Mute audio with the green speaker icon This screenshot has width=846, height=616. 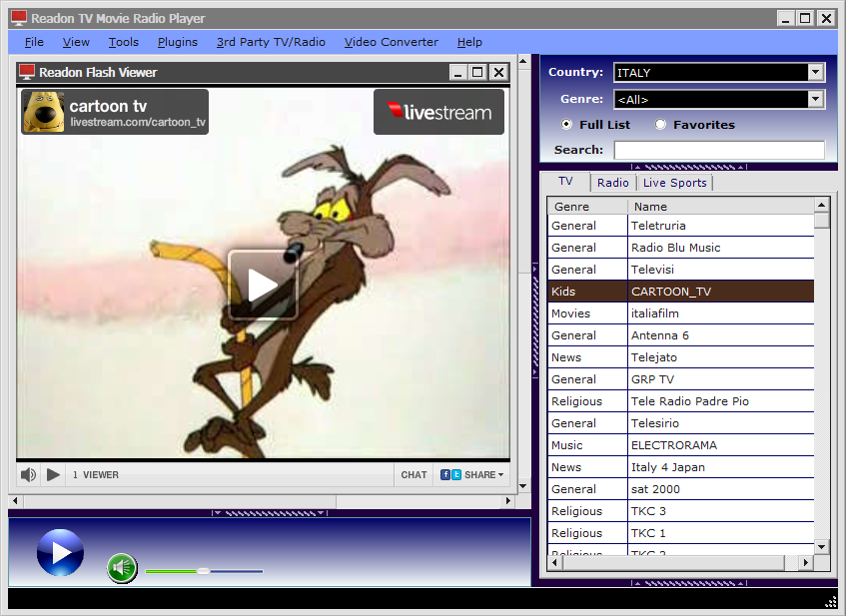pyautogui.click(x=122, y=568)
